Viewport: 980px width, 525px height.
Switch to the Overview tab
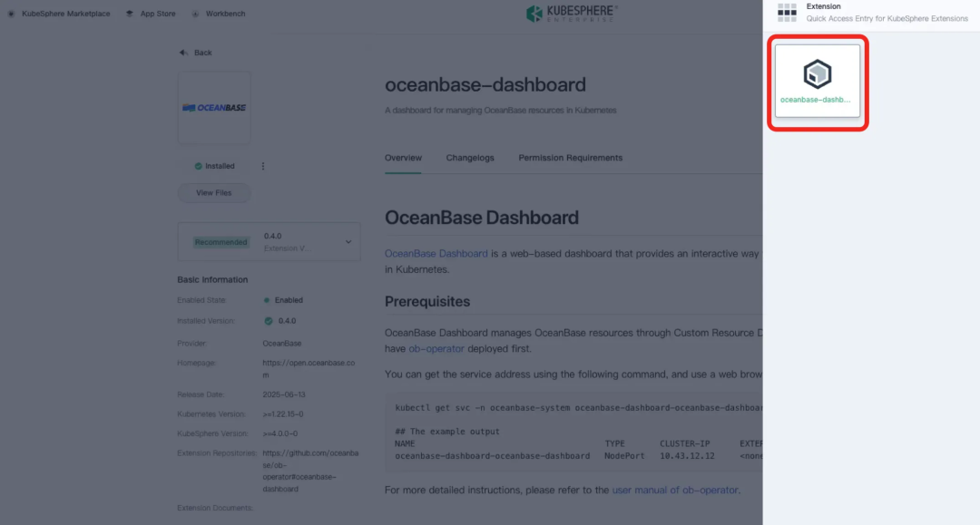pos(403,158)
